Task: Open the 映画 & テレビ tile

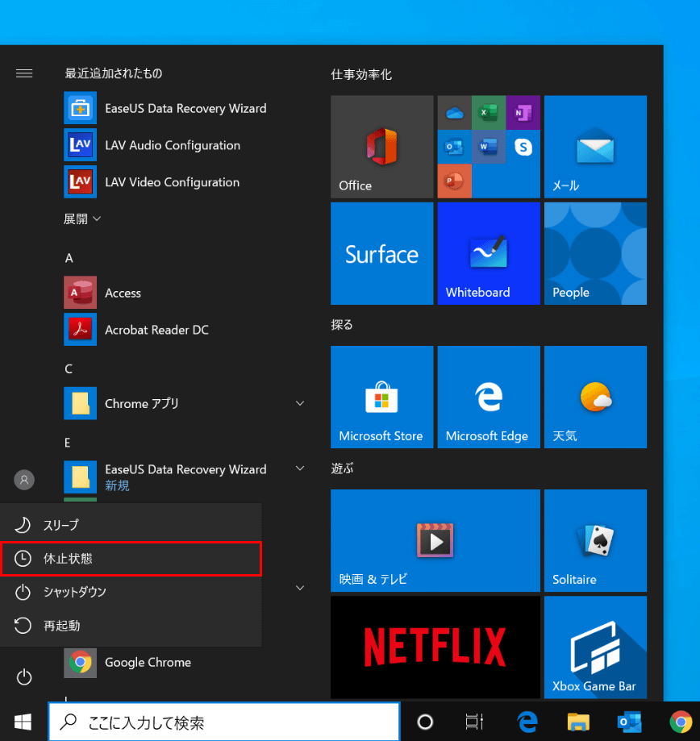Action: pos(435,540)
